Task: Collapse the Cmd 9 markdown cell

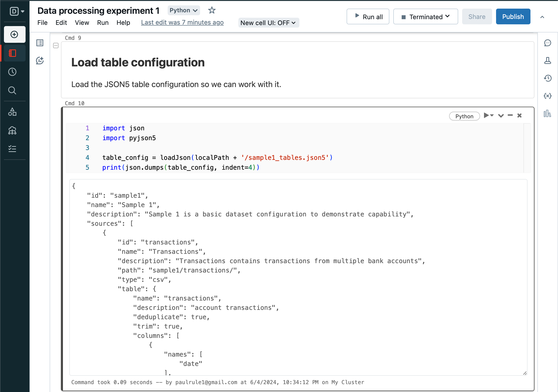Action: pos(56,45)
